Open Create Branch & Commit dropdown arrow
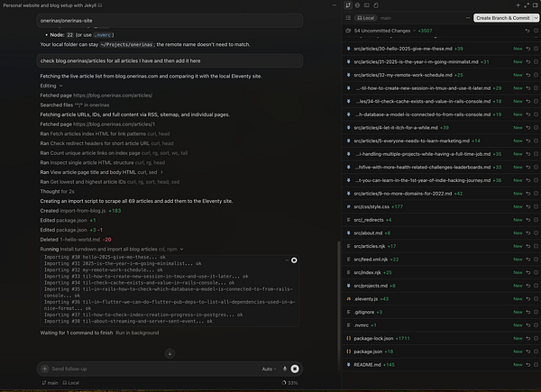 coord(536,18)
